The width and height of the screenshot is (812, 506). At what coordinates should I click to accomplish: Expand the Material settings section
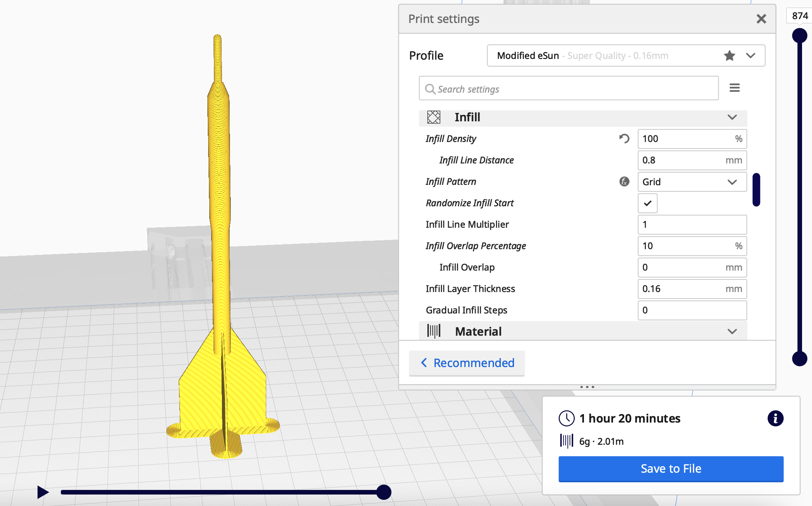[732, 331]
